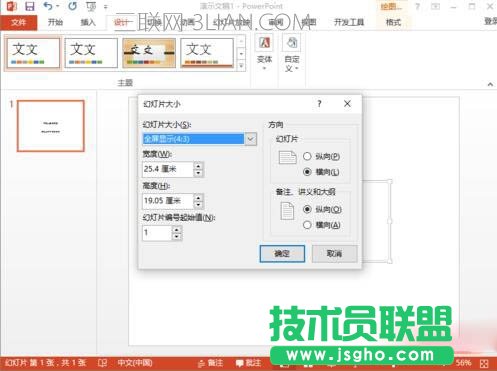This screenshot has height=371, width=497.
Task: Click the 56% zoom level
Action: pos(464,363)
